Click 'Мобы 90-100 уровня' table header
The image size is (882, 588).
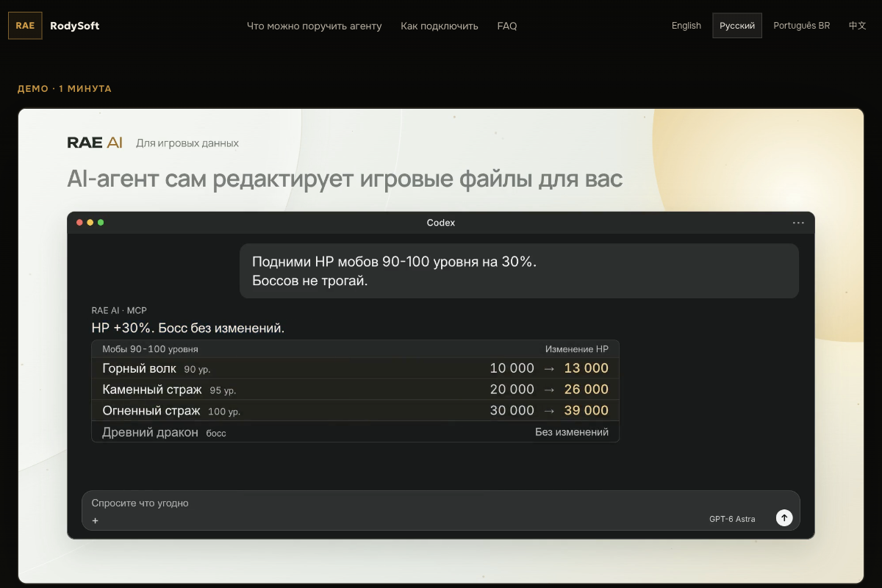click(150, 349)
